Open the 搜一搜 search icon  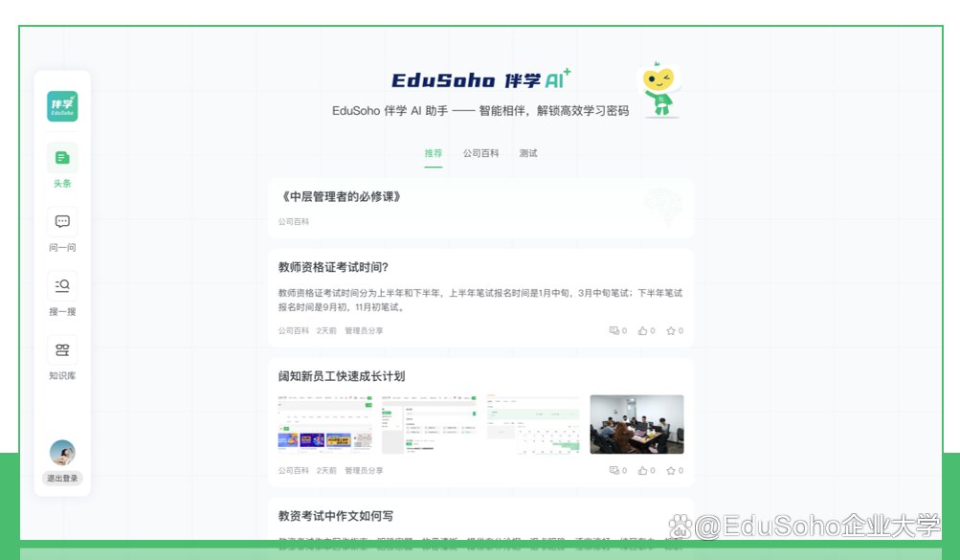(62, 286)
